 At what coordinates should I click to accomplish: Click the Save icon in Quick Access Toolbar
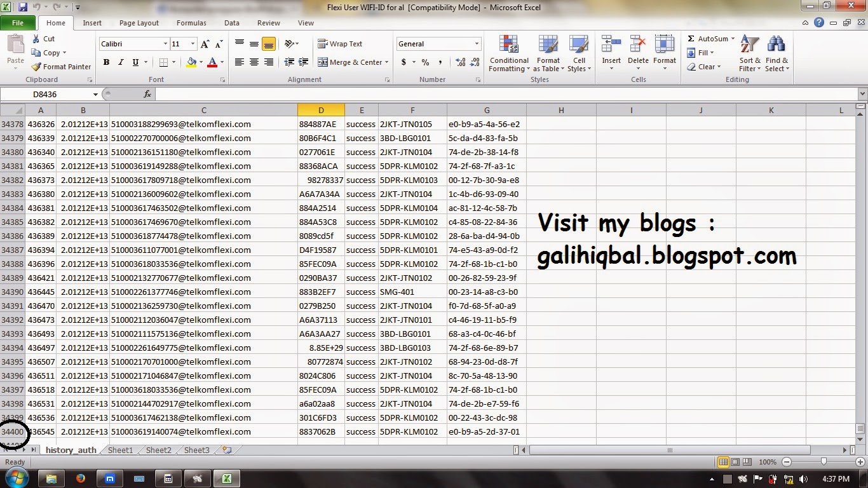(23, 8)
